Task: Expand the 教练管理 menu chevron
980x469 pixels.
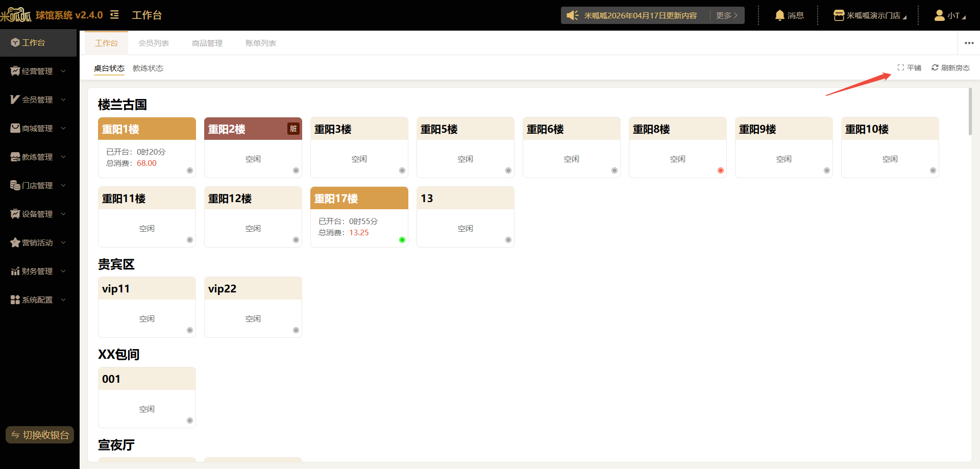Action: coord(63,157)
